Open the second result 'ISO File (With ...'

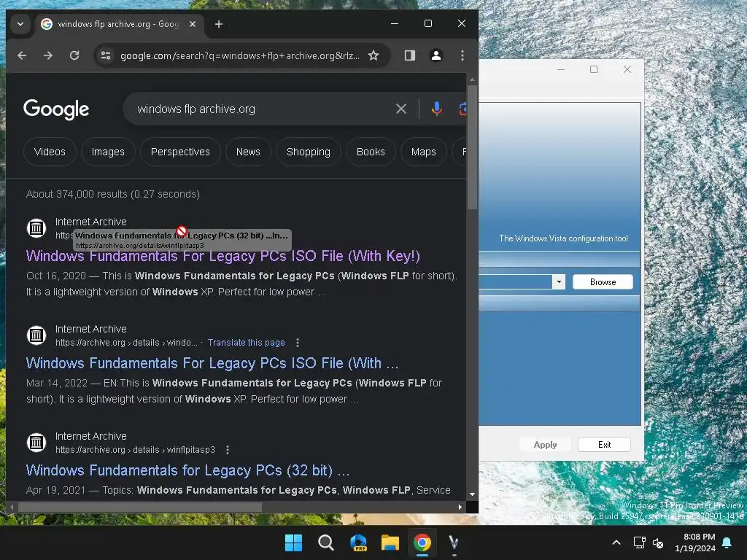pyautogui.click(x=212, y=363)
